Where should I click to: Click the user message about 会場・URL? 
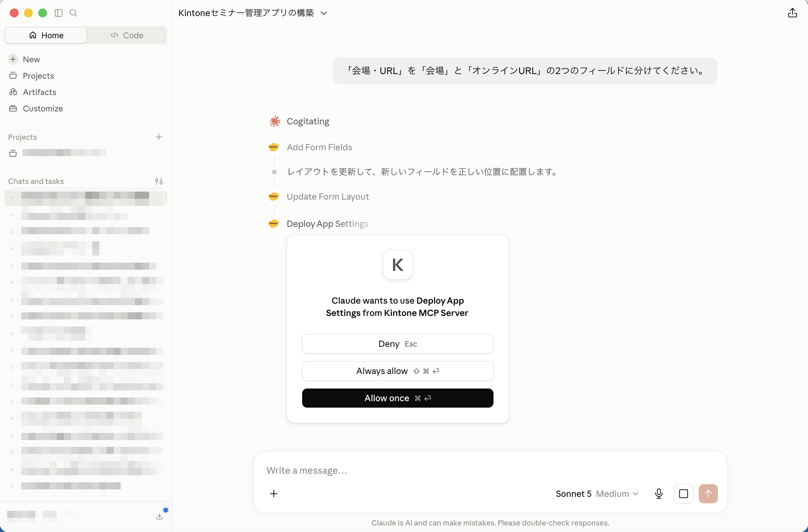point(525,71)
